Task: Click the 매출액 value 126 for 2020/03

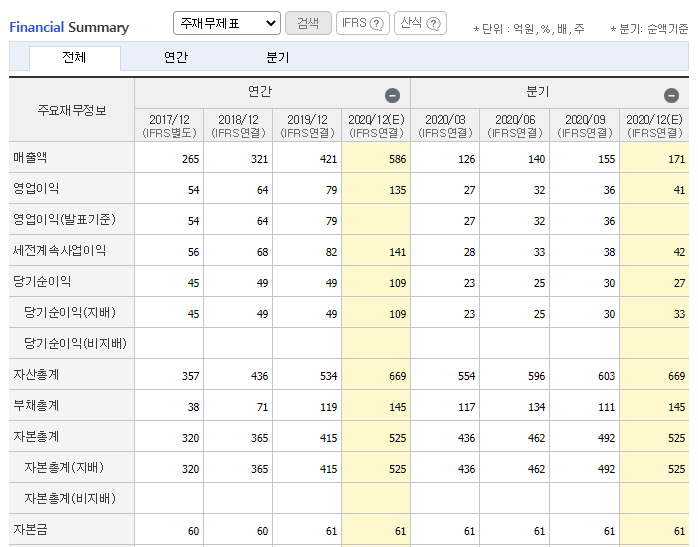Action: (x=467, y=159)
